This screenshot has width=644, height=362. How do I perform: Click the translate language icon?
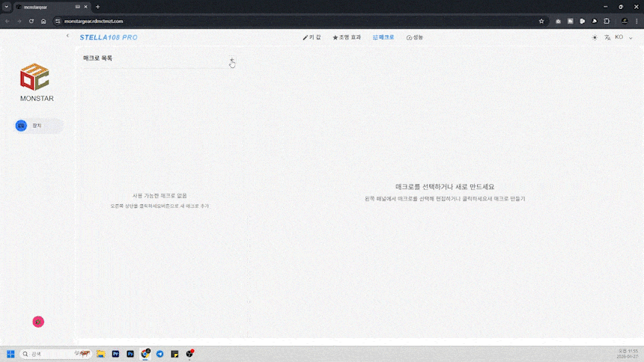click(x=608, y=37)
